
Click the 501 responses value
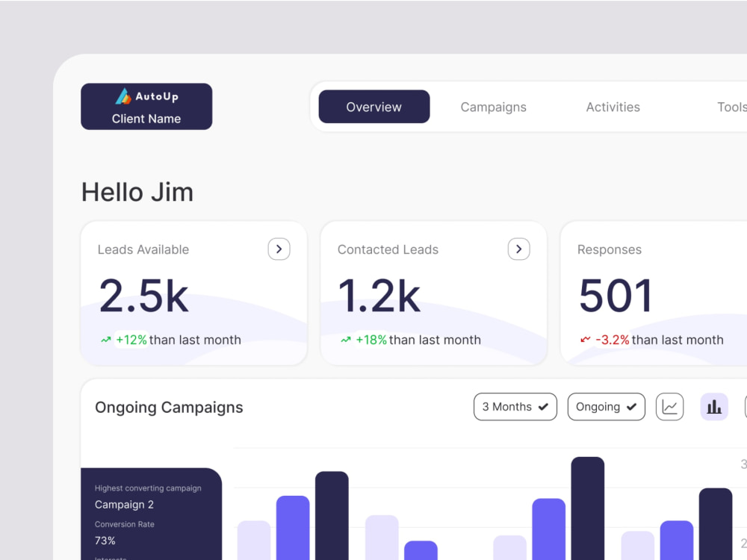[x=616, y=296]
